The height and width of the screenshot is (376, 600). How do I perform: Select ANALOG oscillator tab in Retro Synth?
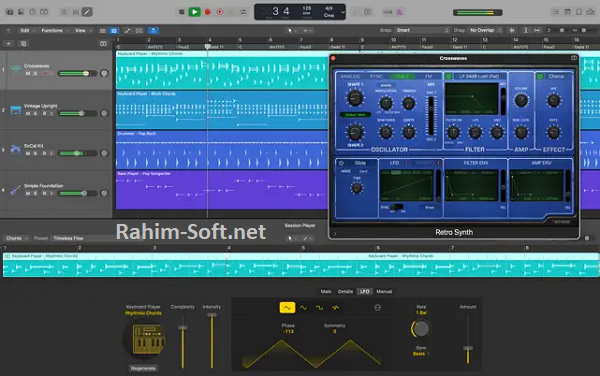pos(351,77)
